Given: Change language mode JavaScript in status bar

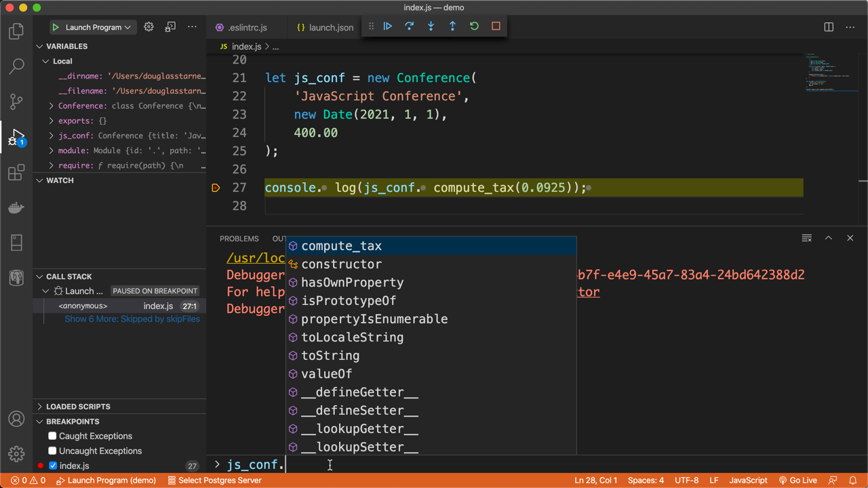Looking at the screenshot, I should point(748,481).
